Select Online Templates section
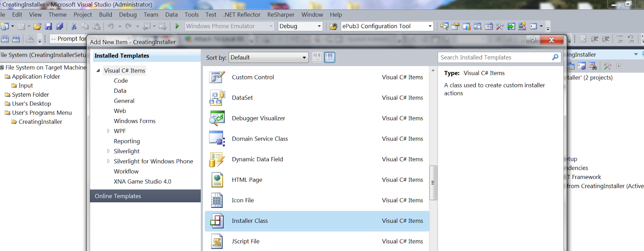The height and width of the screenshot is (251, 644). click(x=118, y=196)
